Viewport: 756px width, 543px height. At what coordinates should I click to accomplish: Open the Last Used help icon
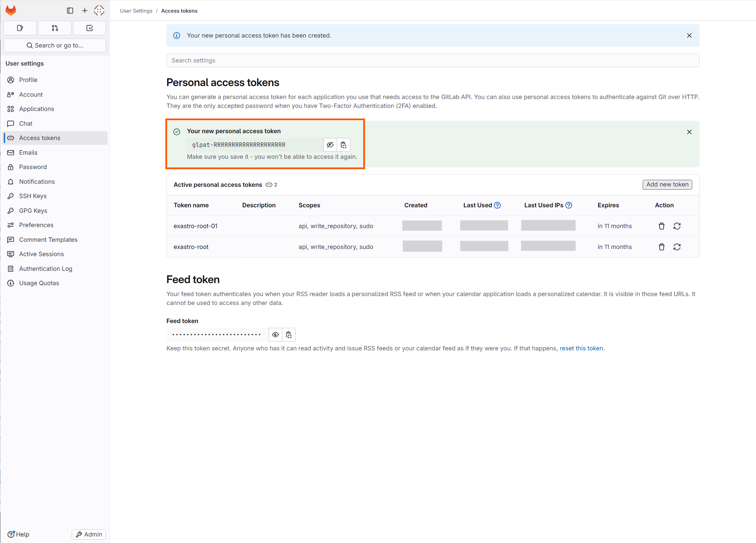(x=498, y=205)
